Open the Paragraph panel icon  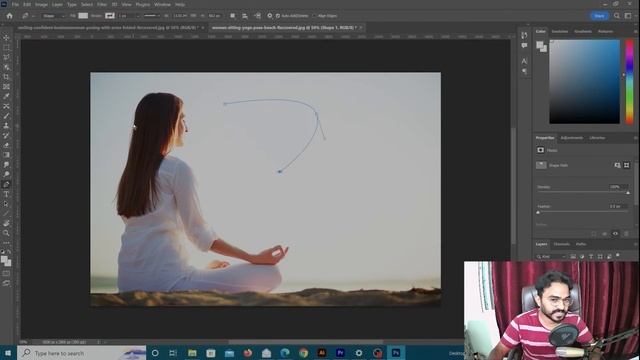524,71
